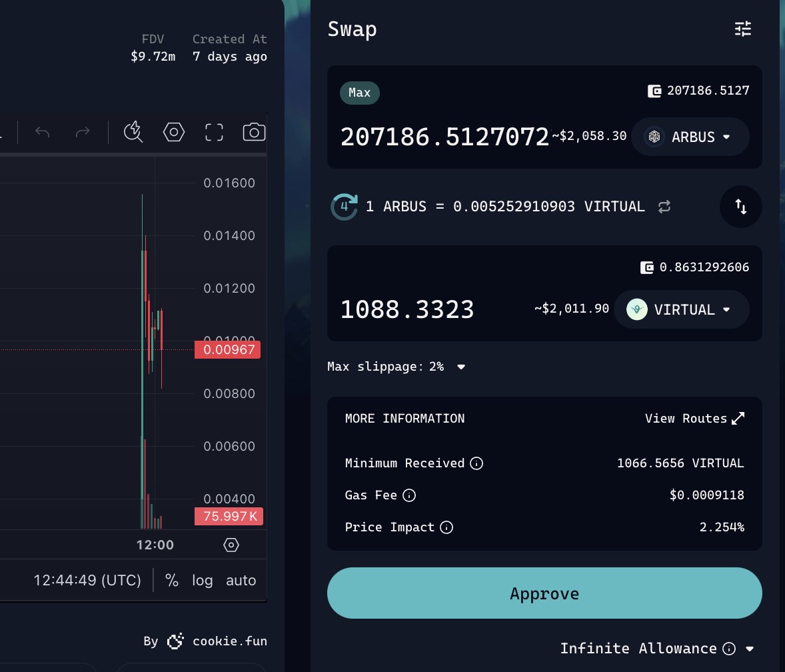Click the chart clock 12:44:49 (UTC)
The image size is (785, 672).
[87, 581]
